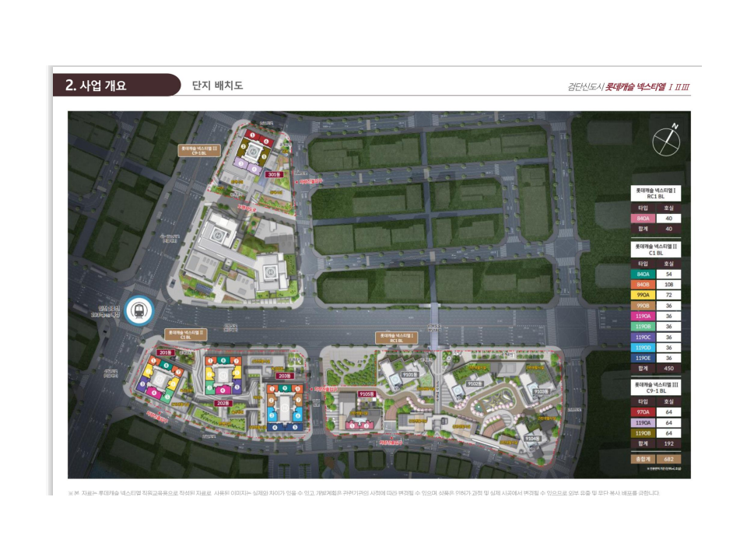
Task: Click the RC1 BL block label on map
Action: 396,338
